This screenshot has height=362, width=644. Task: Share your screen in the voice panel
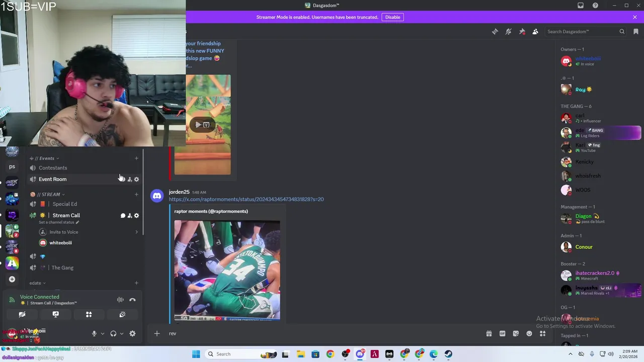click(55, 314)
